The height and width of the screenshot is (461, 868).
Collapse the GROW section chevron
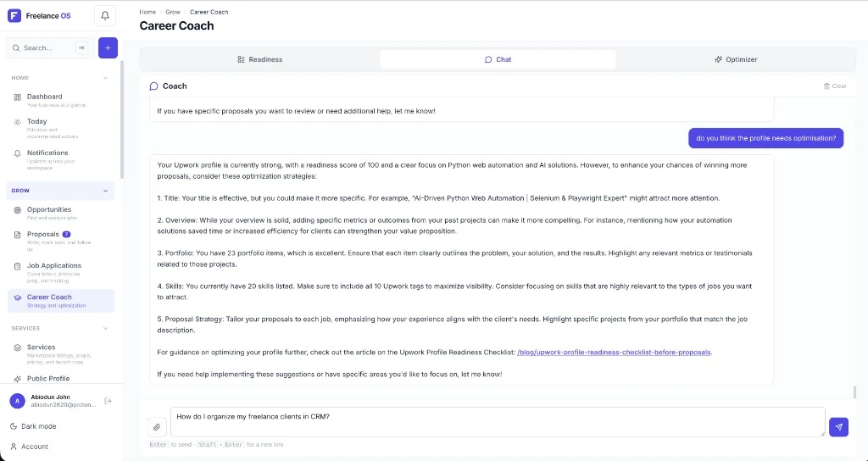coord(106,191)
